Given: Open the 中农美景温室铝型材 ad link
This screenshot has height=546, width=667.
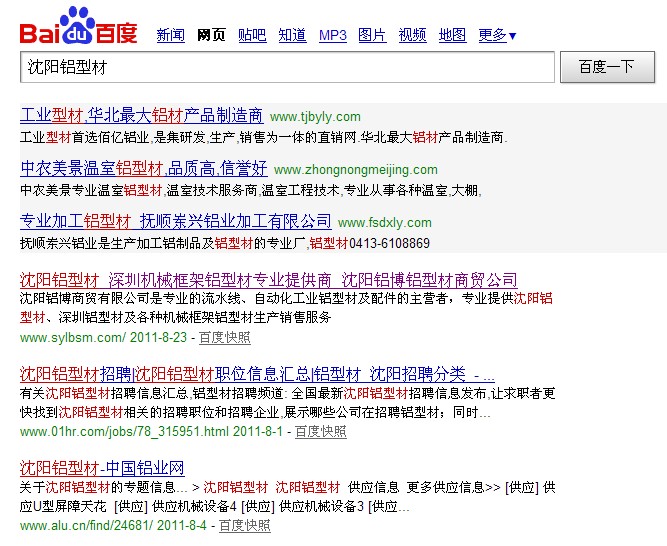Looking at the screenshot, I should click(143, 169).
